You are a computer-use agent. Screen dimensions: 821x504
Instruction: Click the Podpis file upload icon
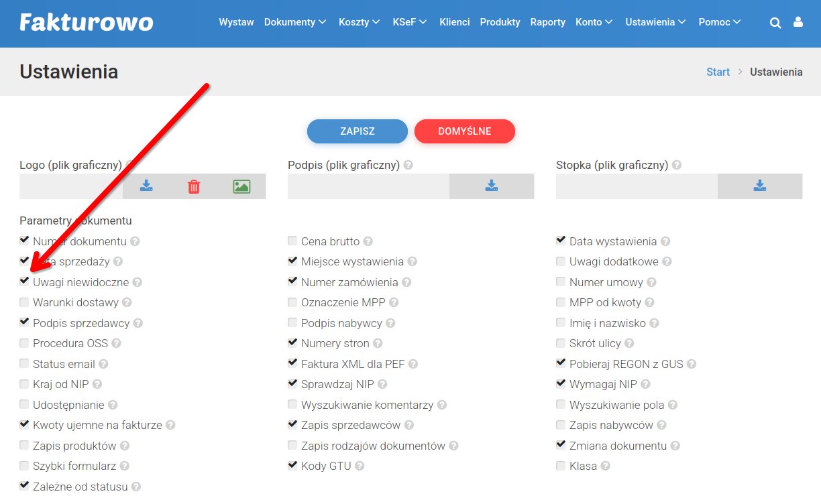tap(491, 186)
